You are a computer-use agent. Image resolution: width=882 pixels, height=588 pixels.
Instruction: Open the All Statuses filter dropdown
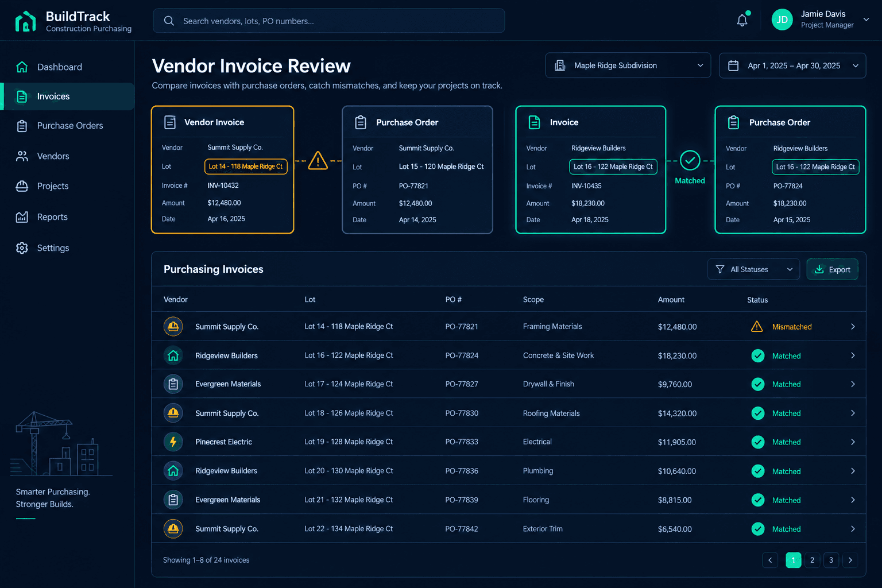pyautogui.click(x=753, y=269)
